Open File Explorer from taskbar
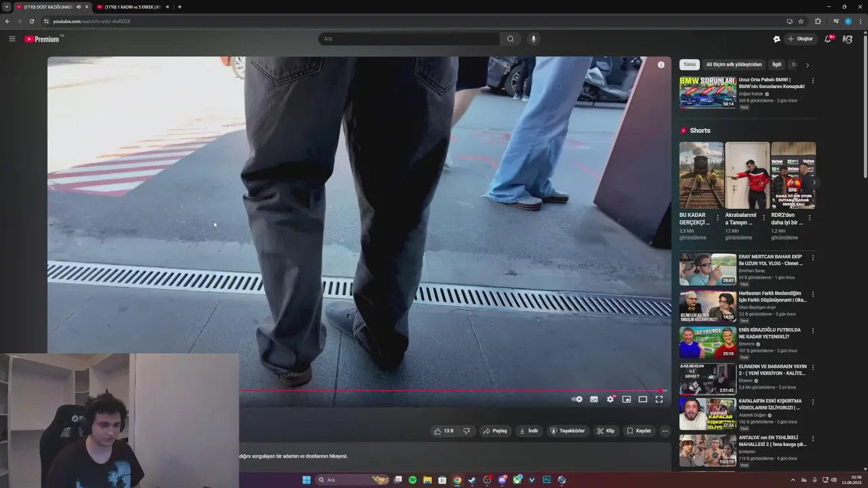 pyautogui.click(x=427, y=480)
